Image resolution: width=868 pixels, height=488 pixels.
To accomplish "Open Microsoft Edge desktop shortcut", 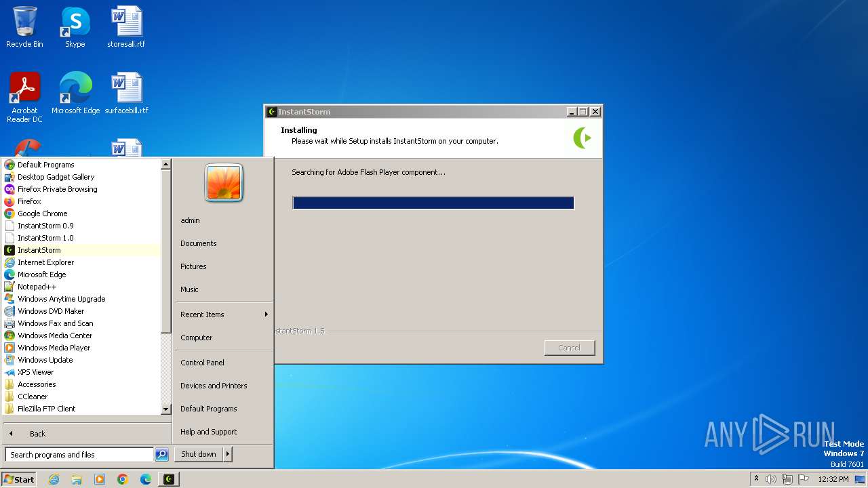I will [75, 94].
